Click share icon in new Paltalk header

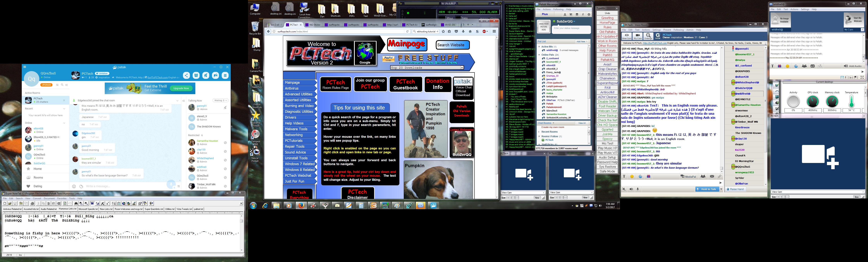[x=186, y=76]
